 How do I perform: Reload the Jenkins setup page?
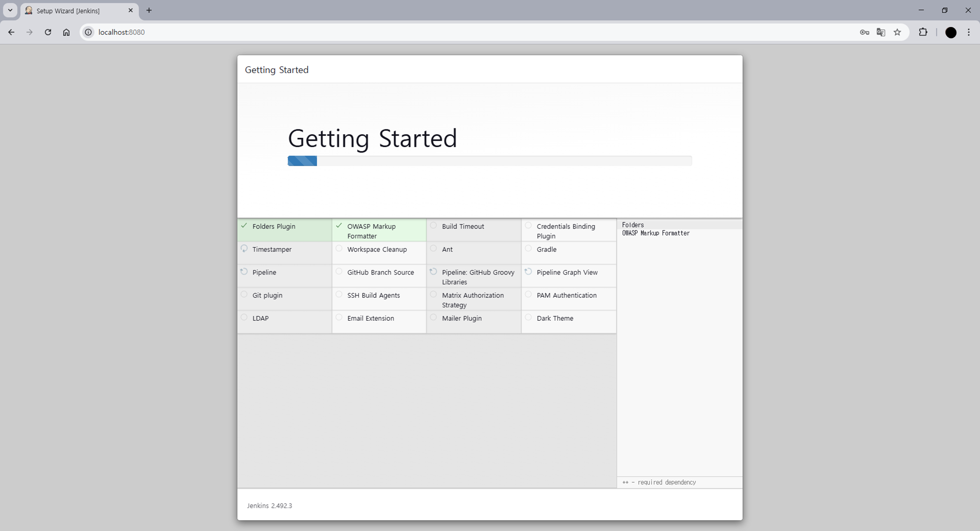[x=48, y=32]
